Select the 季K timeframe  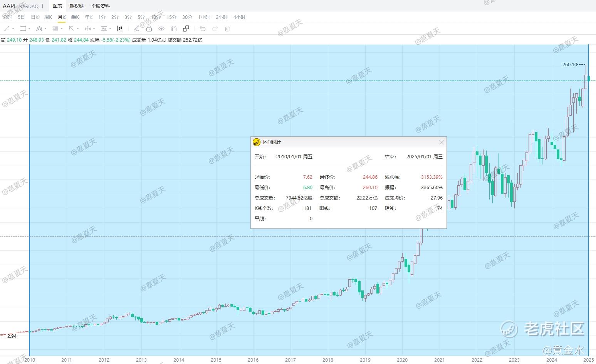pyautogui.click(x=75, y=17)
